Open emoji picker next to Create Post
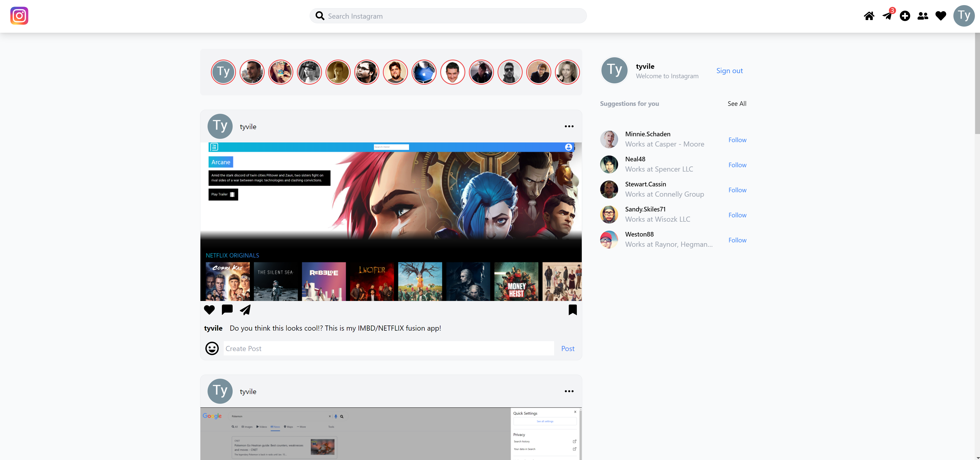Screen dimensions: 980x460 [212, 348]
